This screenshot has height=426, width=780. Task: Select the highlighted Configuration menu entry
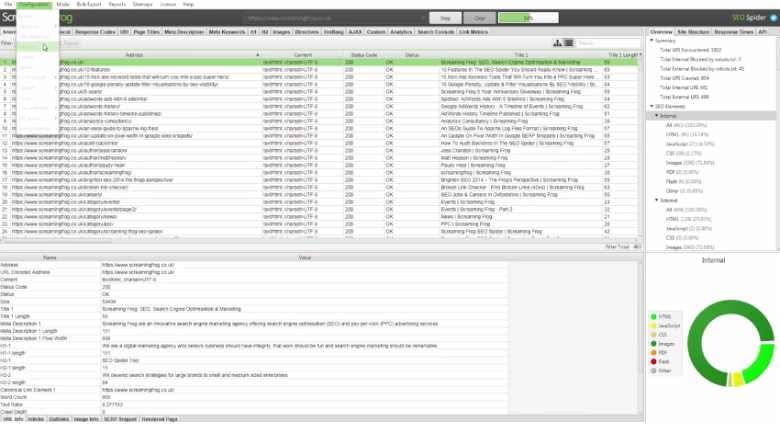[37, 47]
